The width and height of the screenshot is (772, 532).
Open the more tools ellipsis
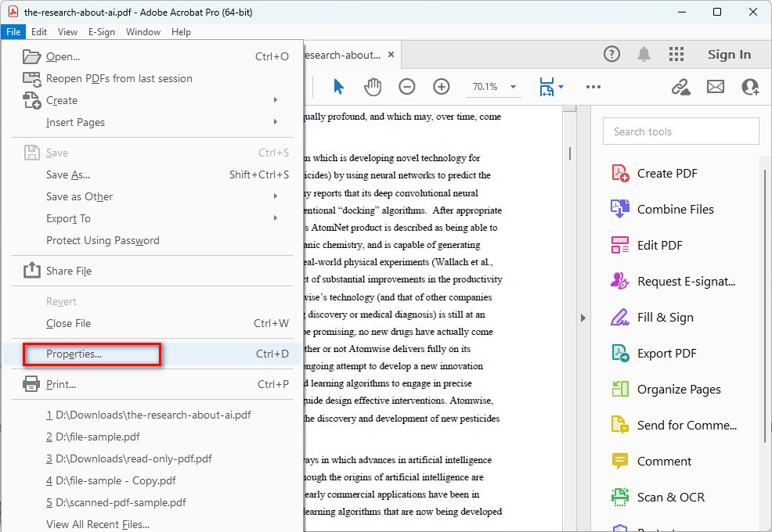tap(593, 87)
